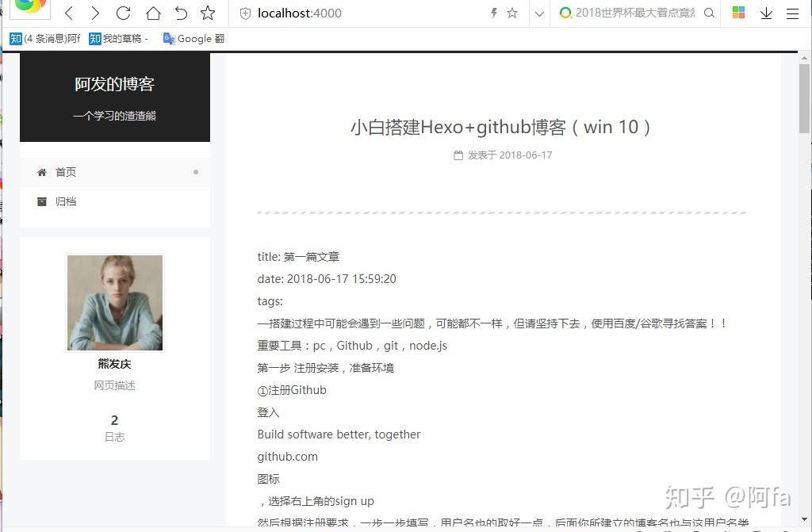This screenshot has height=532, width=812.
Task: Open the hamburger menu
Action: (791, 13)
